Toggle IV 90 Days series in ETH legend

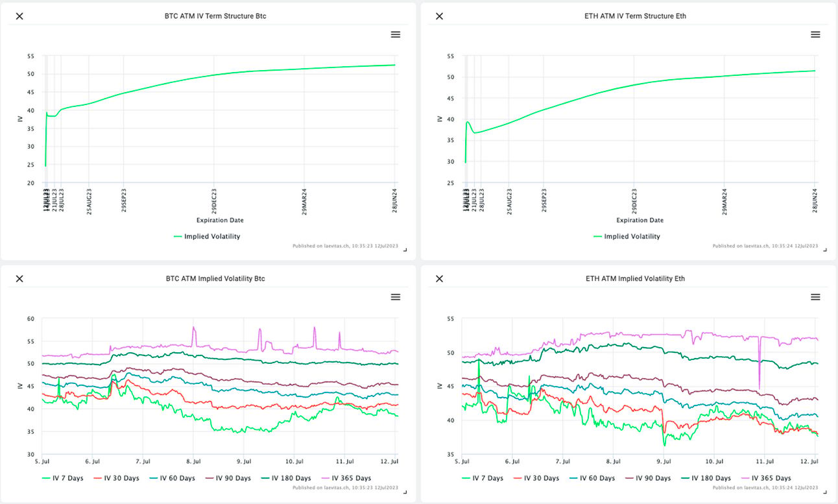[x=649, y=478]
